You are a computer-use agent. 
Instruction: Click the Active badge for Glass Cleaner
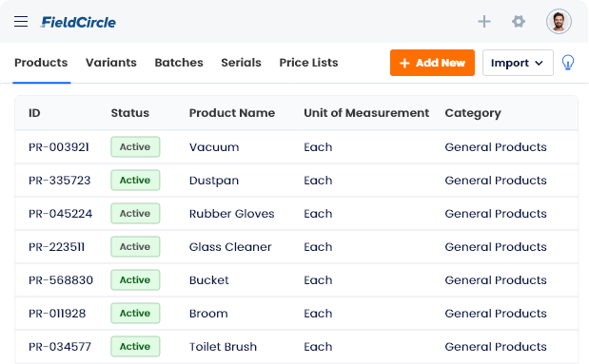[135, 246]
